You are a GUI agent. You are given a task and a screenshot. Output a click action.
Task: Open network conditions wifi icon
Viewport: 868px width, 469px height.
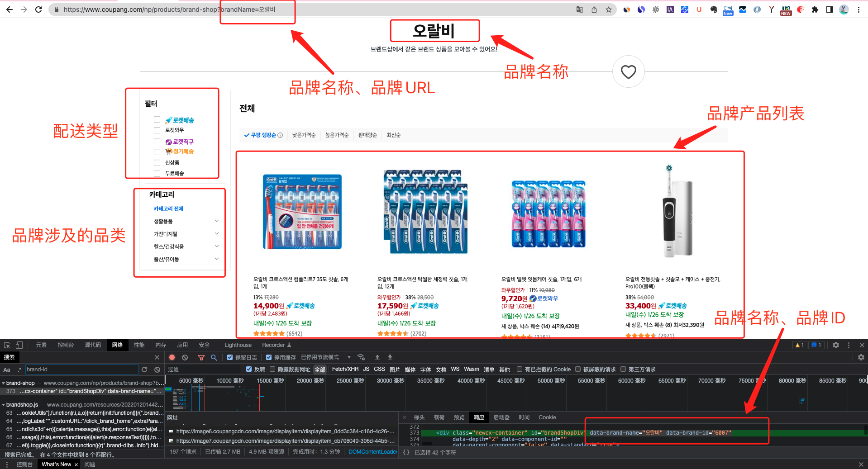(x=361, y=357)
